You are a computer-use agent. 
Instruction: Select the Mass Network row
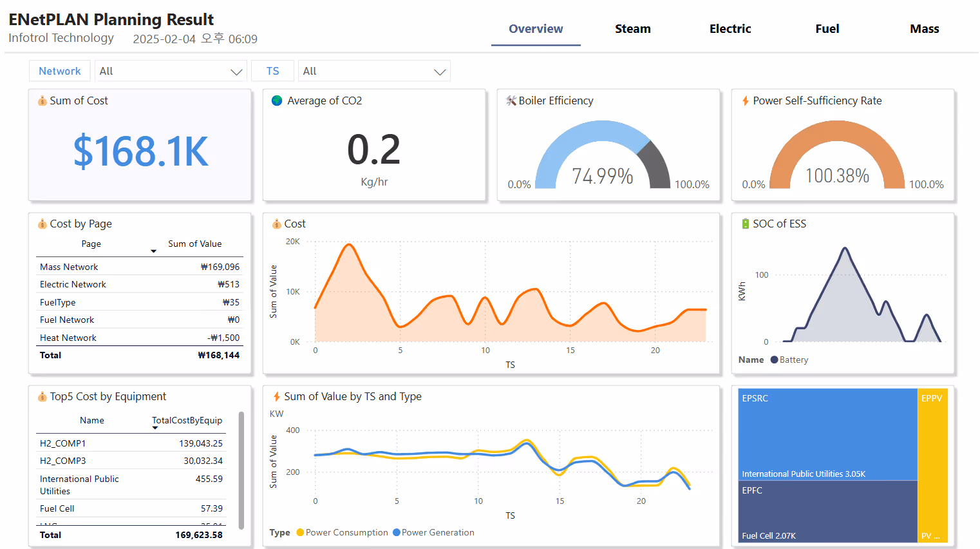140,267
